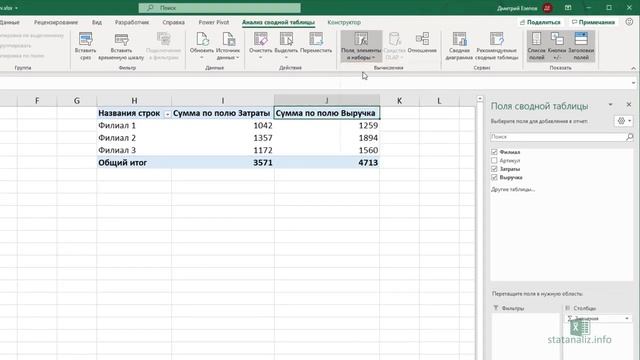Screen dimensions: 640x360
Task: Click the Обновить (Refresh) icon
Action: coord(202,39)
